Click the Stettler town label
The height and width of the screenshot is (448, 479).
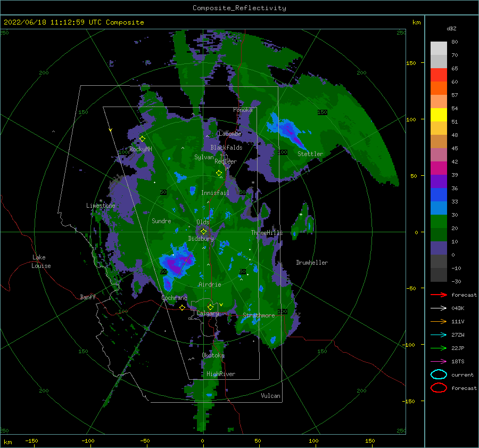tap(310, 154)
